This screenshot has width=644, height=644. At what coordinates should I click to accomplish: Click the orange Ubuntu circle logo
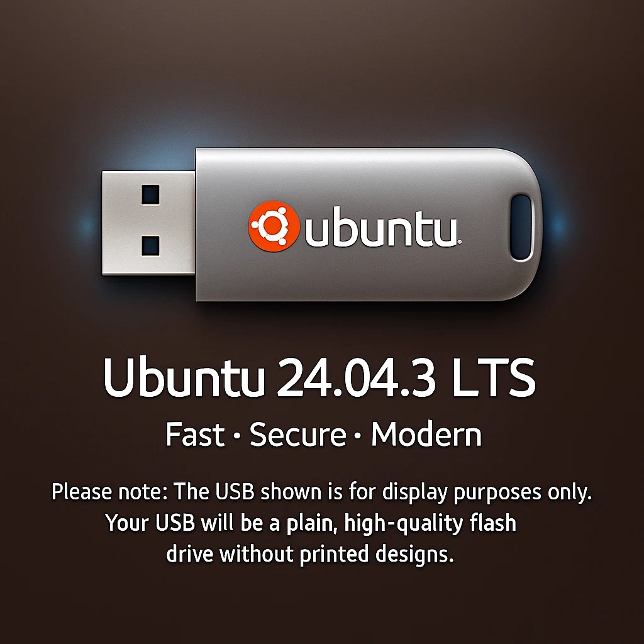click(x=274, y=226)
